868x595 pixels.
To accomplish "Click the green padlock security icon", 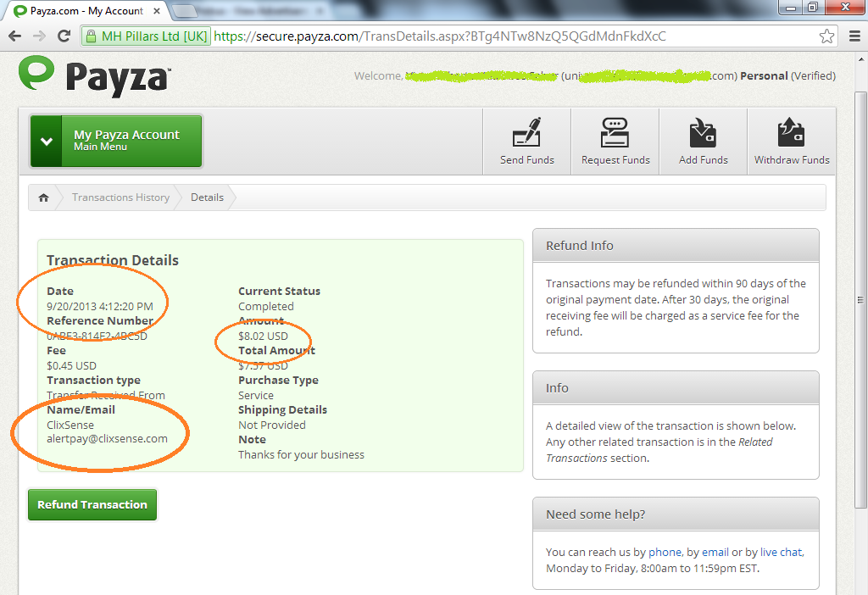I will click(90, 36).
